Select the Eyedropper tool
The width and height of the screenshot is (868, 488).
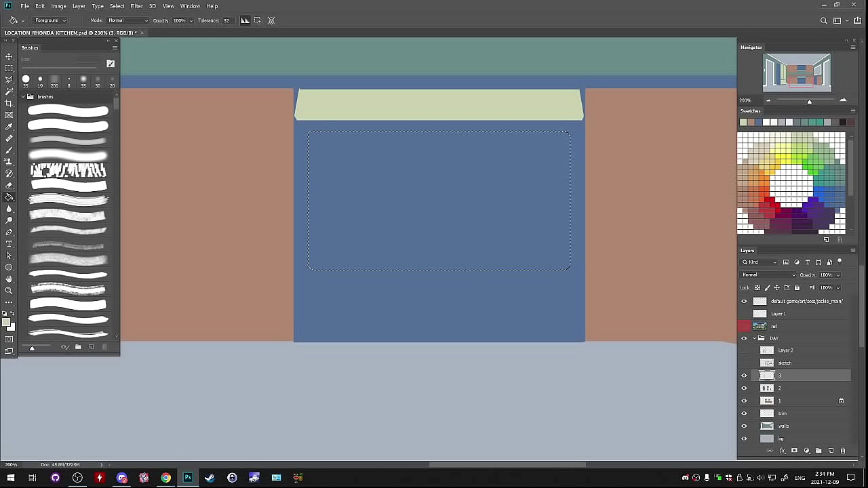pos(9,127)
